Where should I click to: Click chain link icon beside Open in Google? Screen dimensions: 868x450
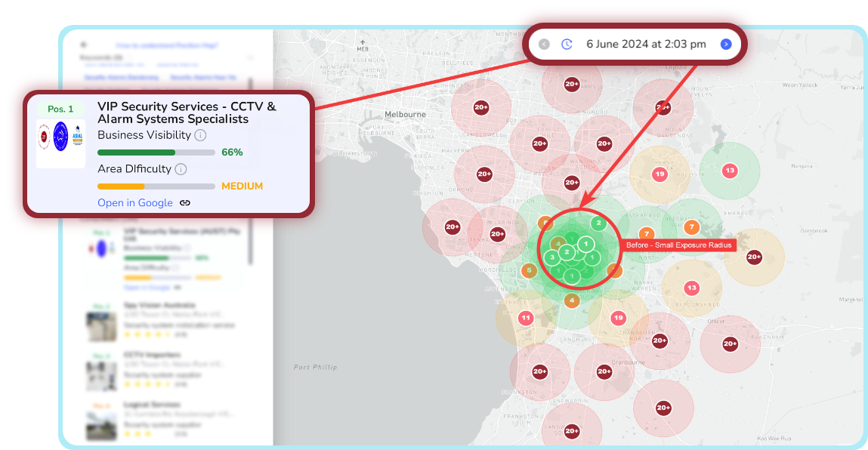pos(185,203)
